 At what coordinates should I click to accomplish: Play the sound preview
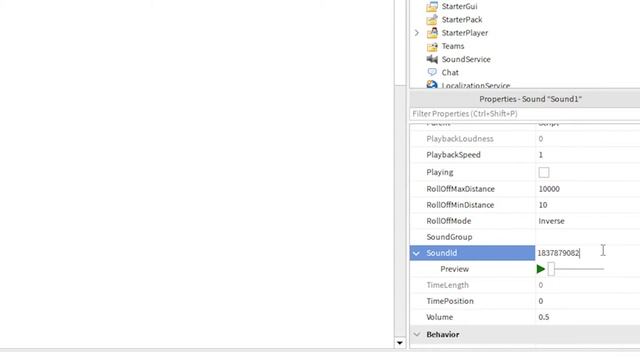tap(541, 269)
